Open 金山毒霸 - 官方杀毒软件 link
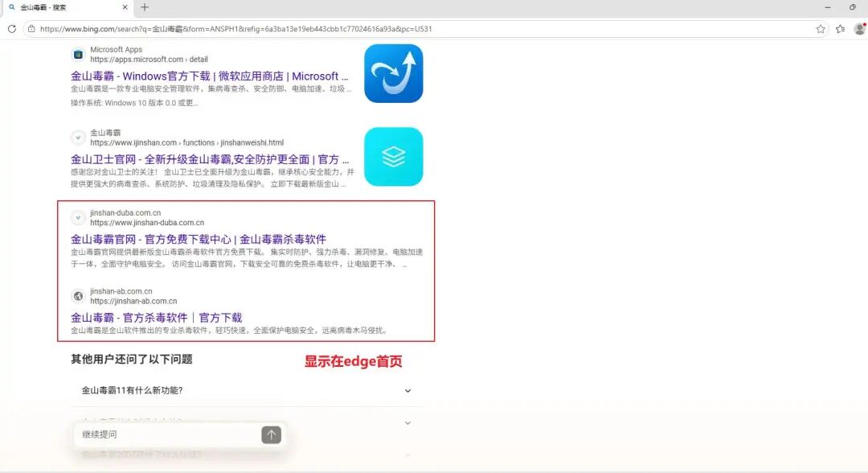 pyautogui.click(x=156, y=318)
